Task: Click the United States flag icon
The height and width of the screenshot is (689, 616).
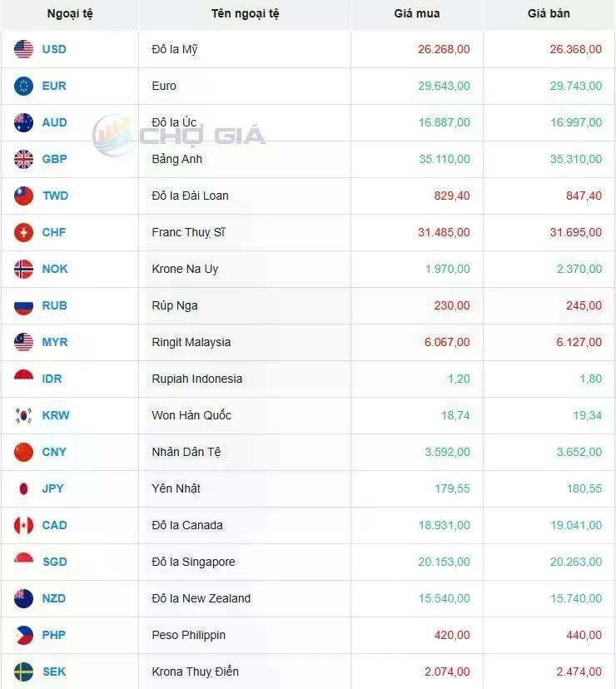Action: coord(24,49)
